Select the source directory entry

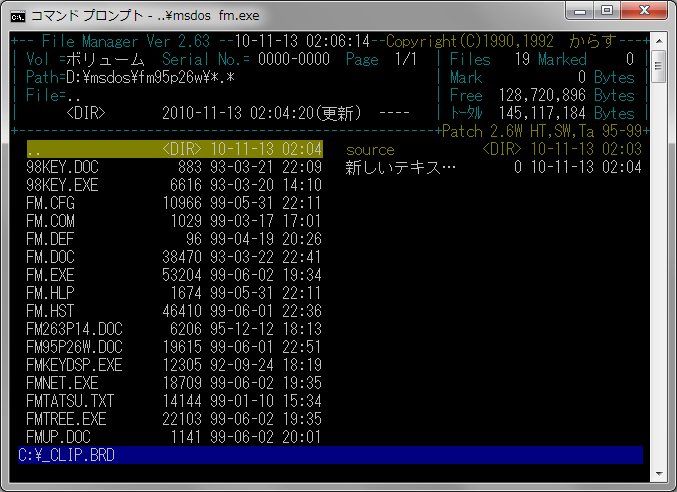pyautogui.click(x=494, y=149)
